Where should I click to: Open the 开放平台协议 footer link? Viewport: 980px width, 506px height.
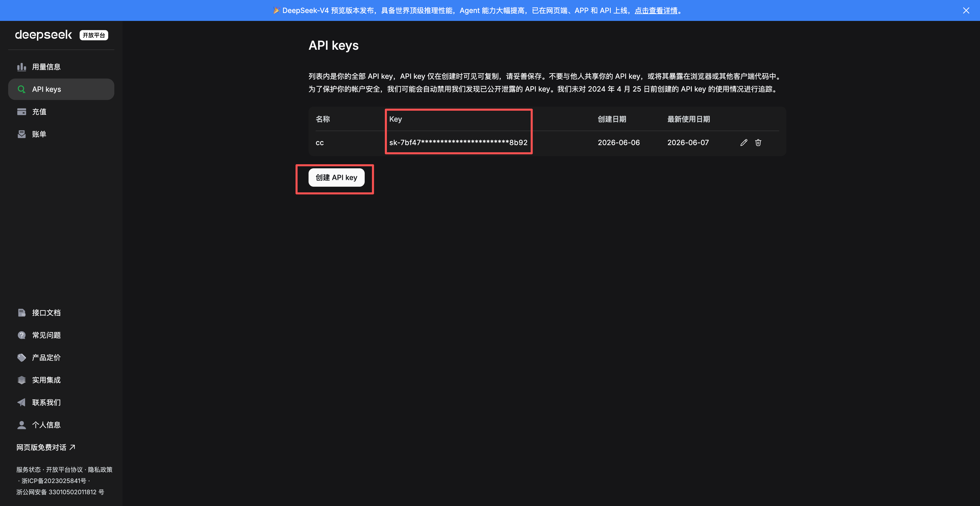click(64, 470)
